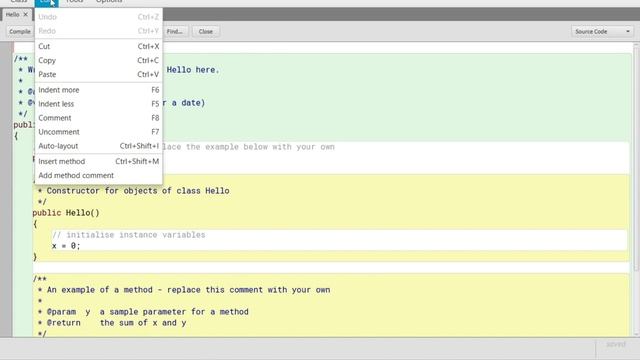Run Auto-layout from the menu
The width and height of the screenshot is (640, 360).
(98, 146)
